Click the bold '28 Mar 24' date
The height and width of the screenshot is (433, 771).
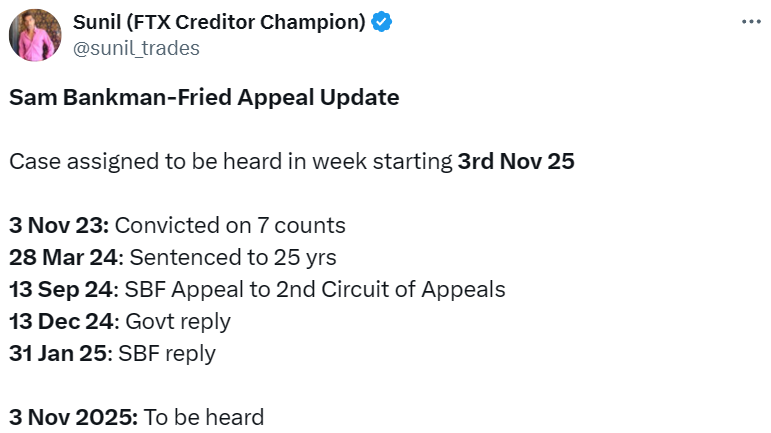pos(64,257)
